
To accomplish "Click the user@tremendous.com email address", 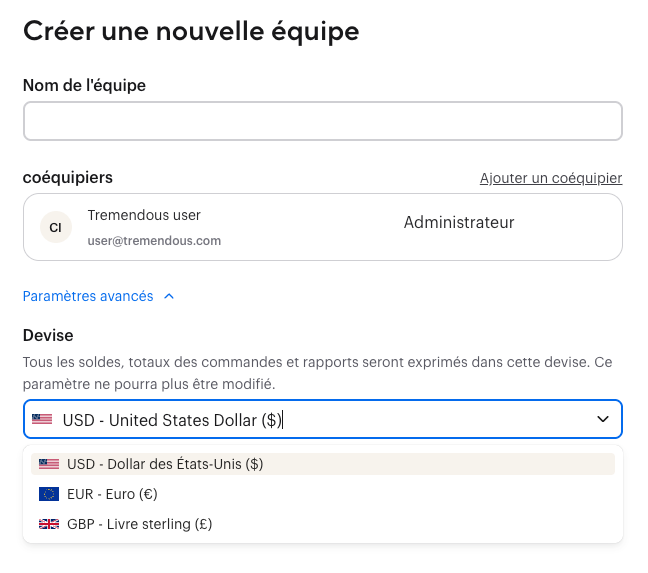I will pos(154,241).
